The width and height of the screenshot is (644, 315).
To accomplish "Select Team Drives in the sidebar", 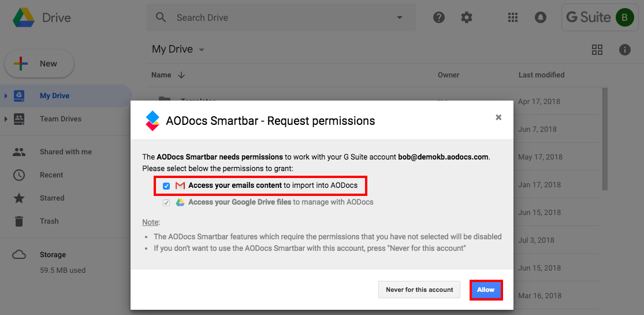I will 61,119.
